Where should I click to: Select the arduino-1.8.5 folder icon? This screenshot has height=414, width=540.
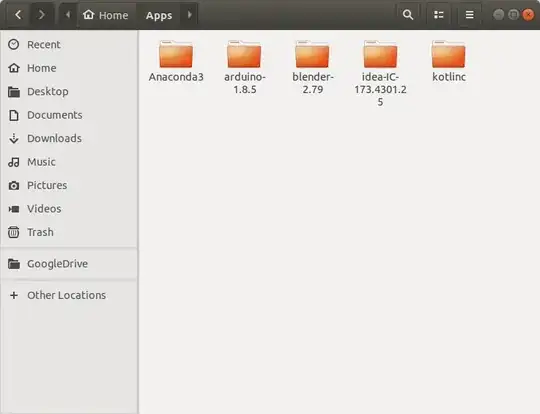(x=244, y=54)
